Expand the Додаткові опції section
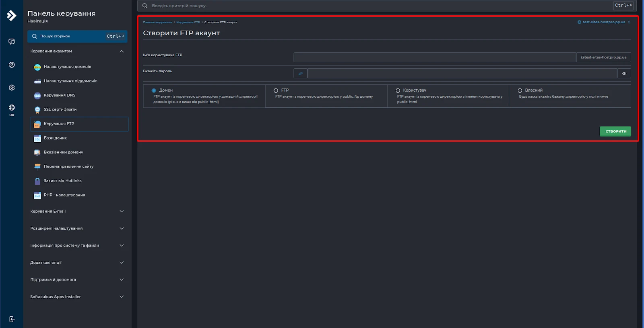 pos(122,262)
